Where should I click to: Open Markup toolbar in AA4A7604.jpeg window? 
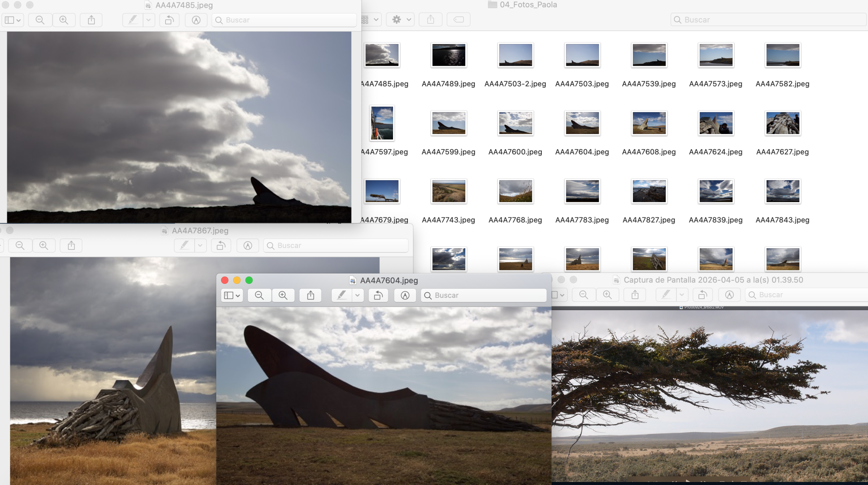pos(405,295)
